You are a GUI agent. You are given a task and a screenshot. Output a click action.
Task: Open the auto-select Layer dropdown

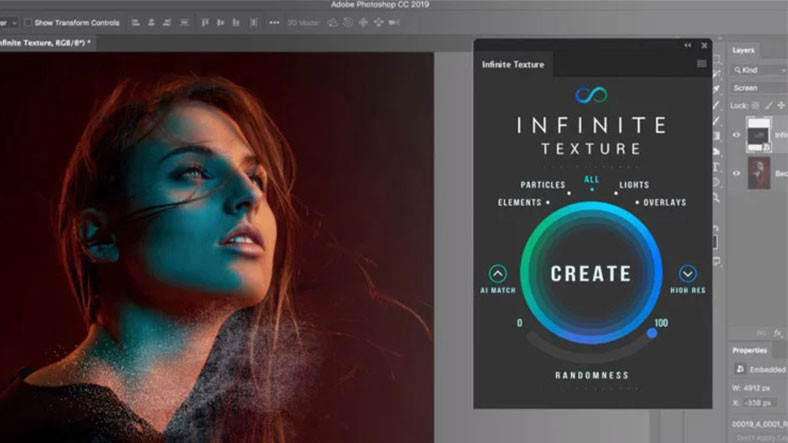(x=9, y=23)
